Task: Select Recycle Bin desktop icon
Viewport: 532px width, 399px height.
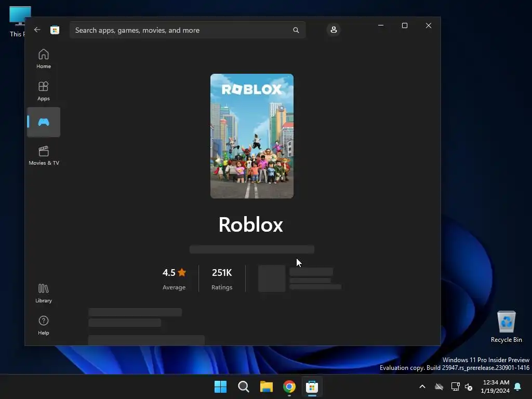Action: [506, 327]
